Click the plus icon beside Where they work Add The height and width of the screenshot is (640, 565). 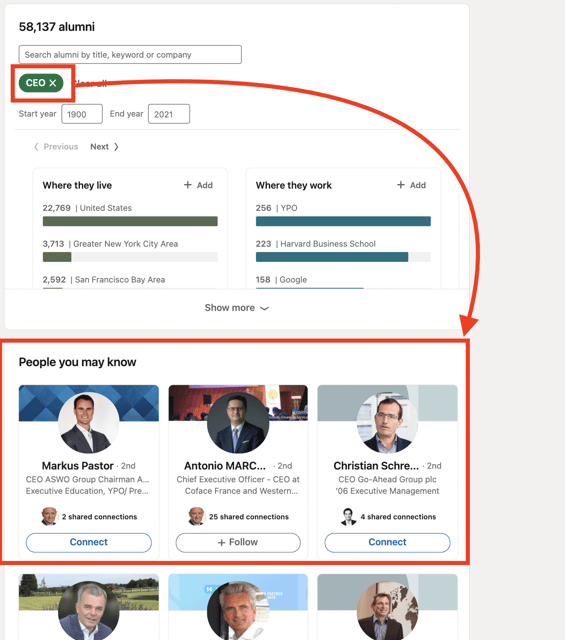point(401,185)
